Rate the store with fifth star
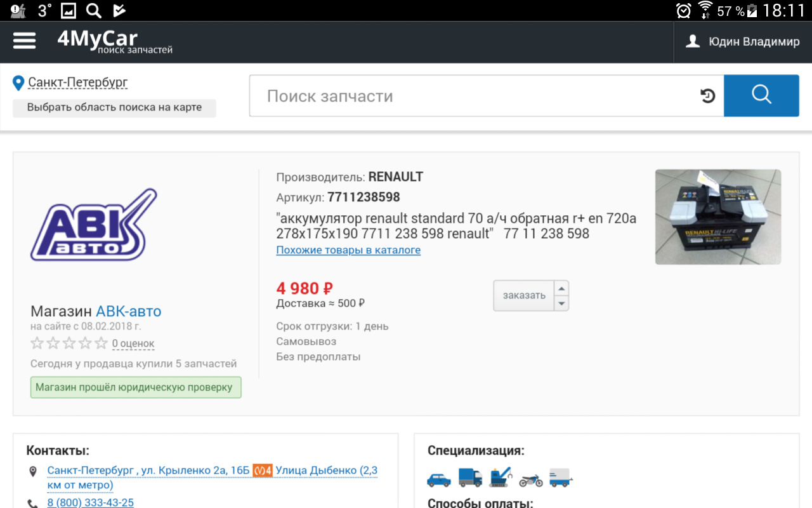 click(101, 344)
